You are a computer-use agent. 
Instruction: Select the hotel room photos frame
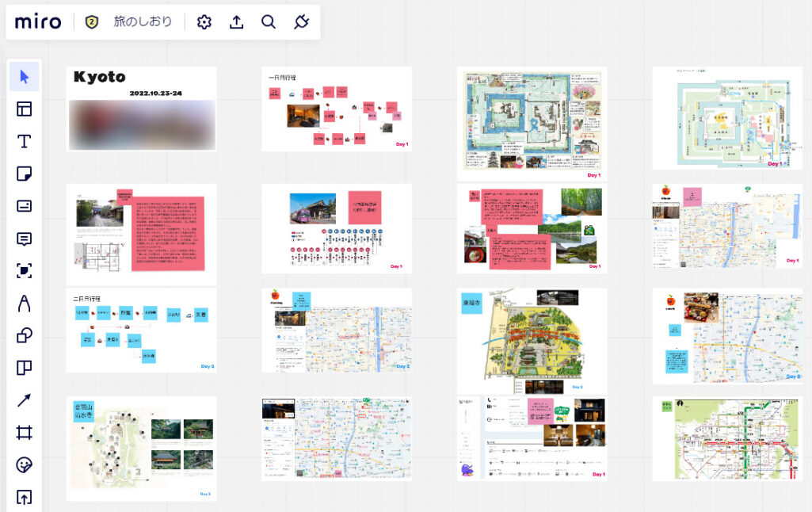point(532,439)
